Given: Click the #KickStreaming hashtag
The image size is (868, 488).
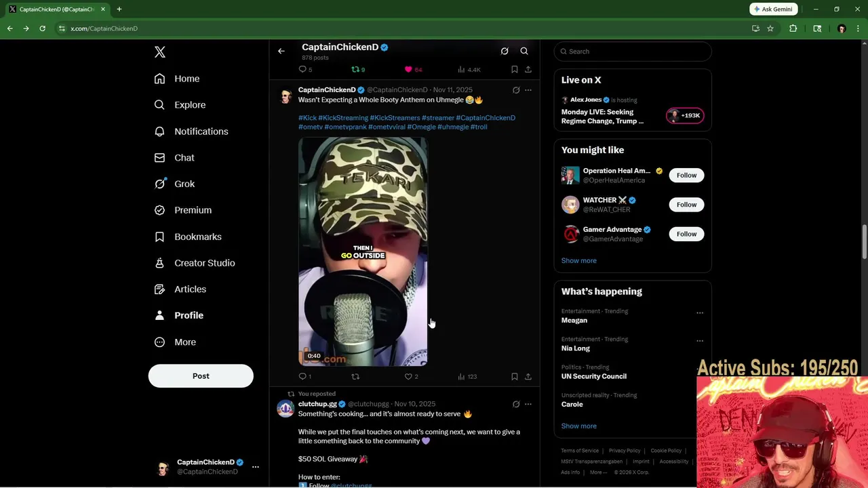Looking at the screenshot, I should (343, 118).
